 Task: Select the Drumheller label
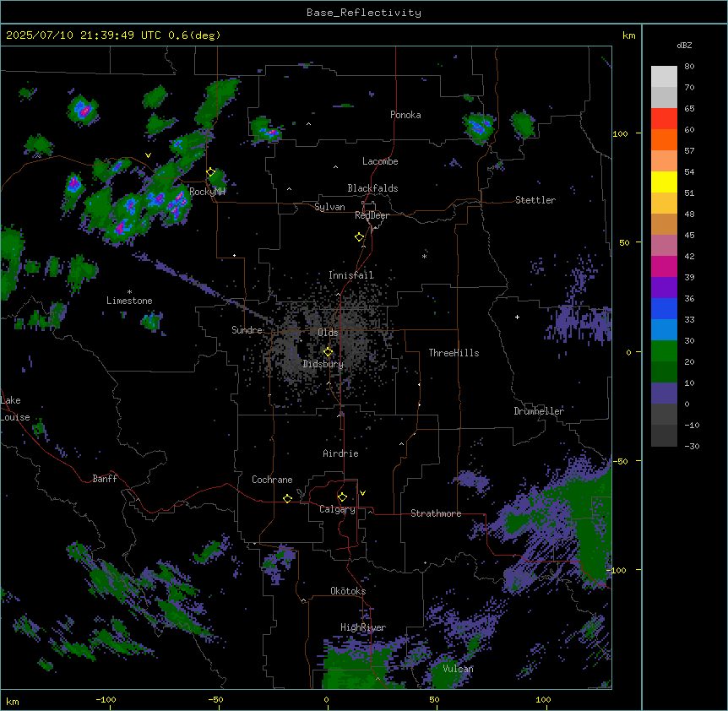[539, 411]
